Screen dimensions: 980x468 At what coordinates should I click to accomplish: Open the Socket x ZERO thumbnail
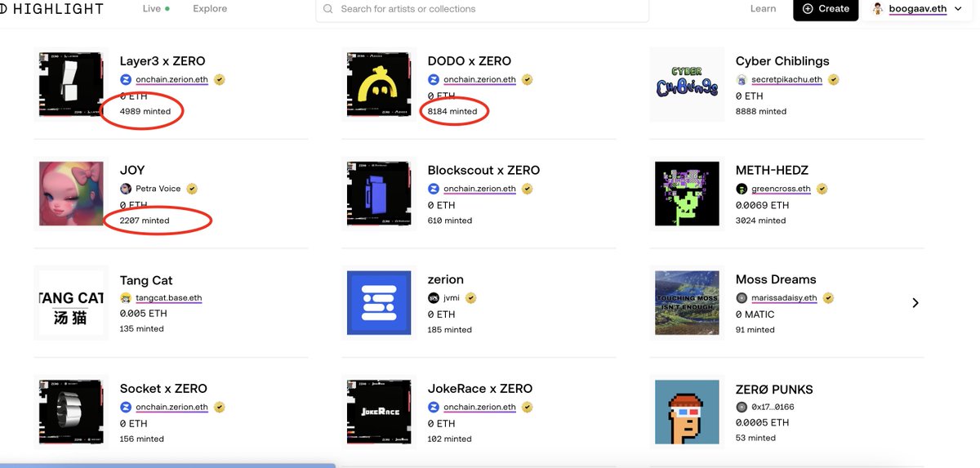[71, 412]
